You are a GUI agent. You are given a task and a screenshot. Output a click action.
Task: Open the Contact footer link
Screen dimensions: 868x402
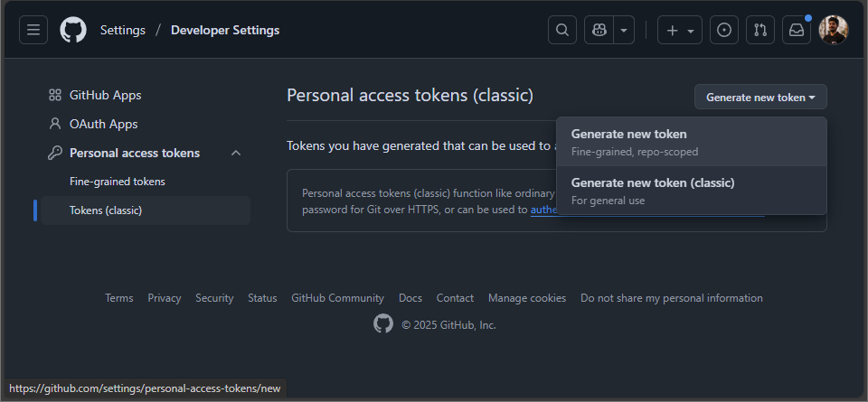pyautogui.click(x=455, y=298)
